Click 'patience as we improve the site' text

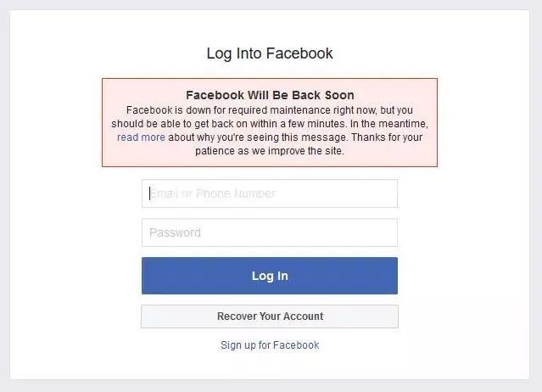pos(270,151)
